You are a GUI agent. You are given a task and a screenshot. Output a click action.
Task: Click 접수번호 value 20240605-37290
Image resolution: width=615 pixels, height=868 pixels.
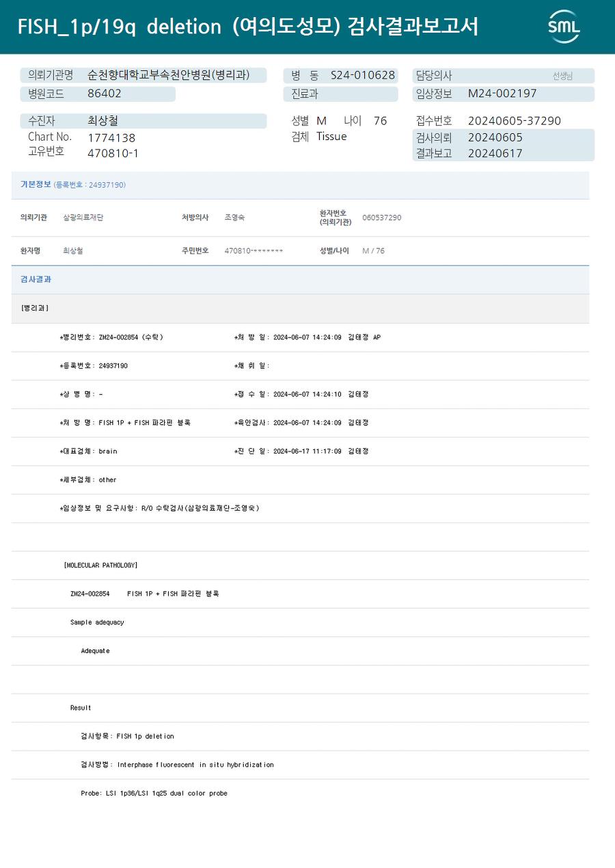(x=515, y=121)
